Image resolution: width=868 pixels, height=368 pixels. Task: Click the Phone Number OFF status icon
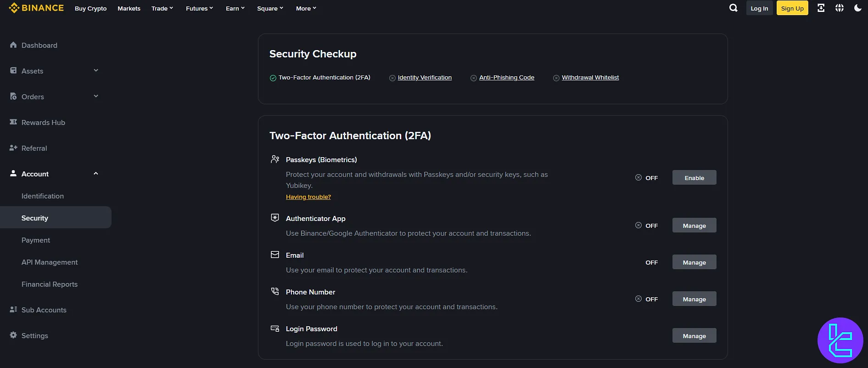638,299
